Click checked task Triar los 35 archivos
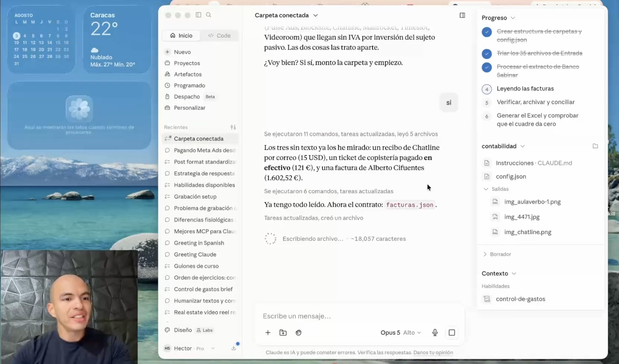619x364 pixels. pyautogui.click(x=532, y=53)
